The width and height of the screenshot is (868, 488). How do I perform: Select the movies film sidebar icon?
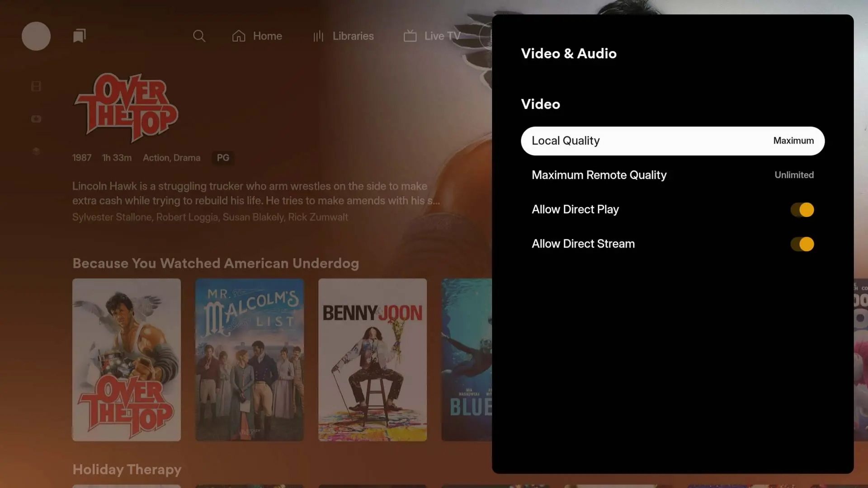[x=36, y=86]
